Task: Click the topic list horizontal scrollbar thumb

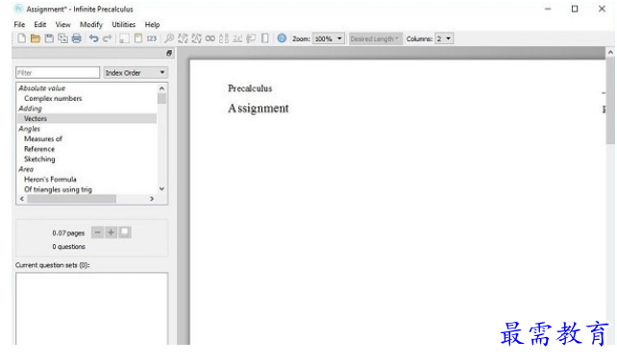Action: 72,199
